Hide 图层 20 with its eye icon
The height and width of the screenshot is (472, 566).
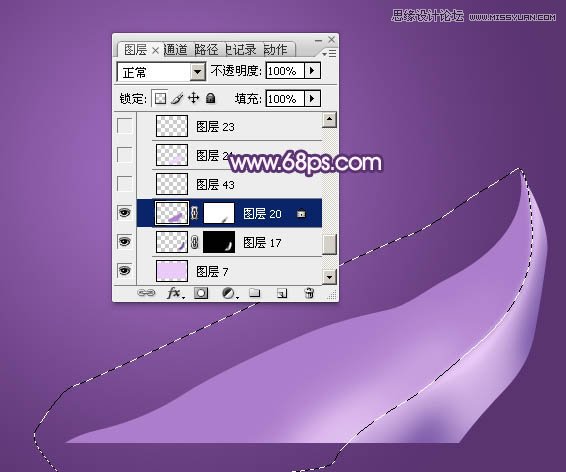(125, 213)
